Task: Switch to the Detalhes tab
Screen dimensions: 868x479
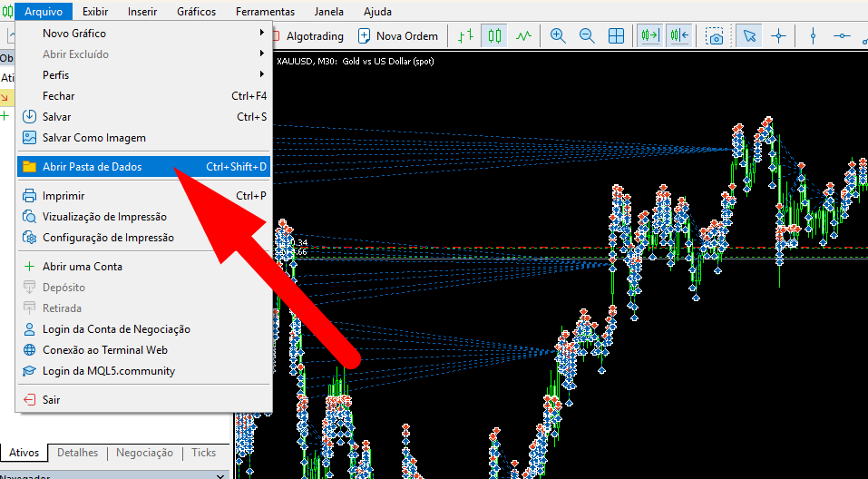Action: click(x=77, y=453)
